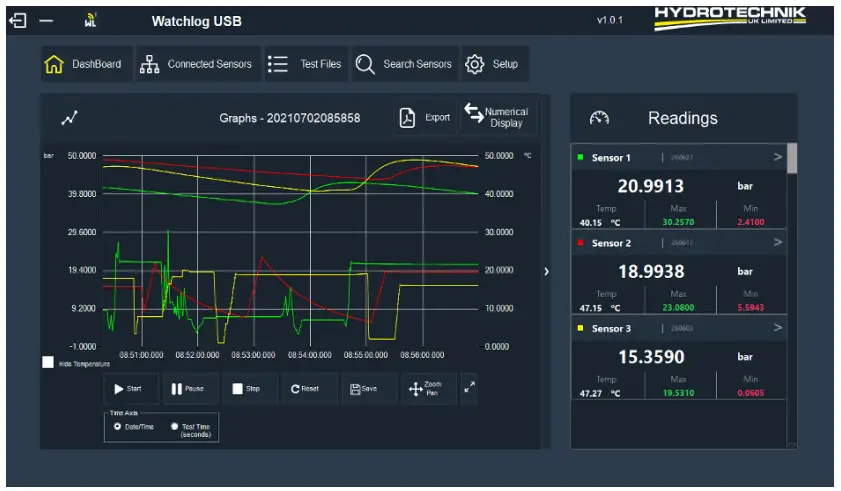Collapse the readings panel with middle chevron
Screen dimensions: 841x491
[x=546, y=272]
